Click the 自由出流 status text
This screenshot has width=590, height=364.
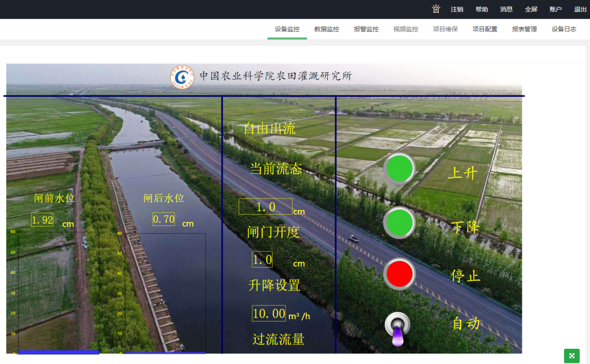point(269,128)
